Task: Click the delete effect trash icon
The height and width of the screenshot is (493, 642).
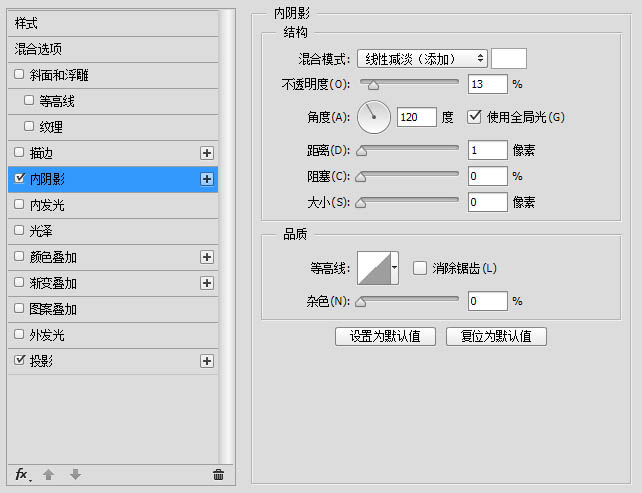Action: 218,474
